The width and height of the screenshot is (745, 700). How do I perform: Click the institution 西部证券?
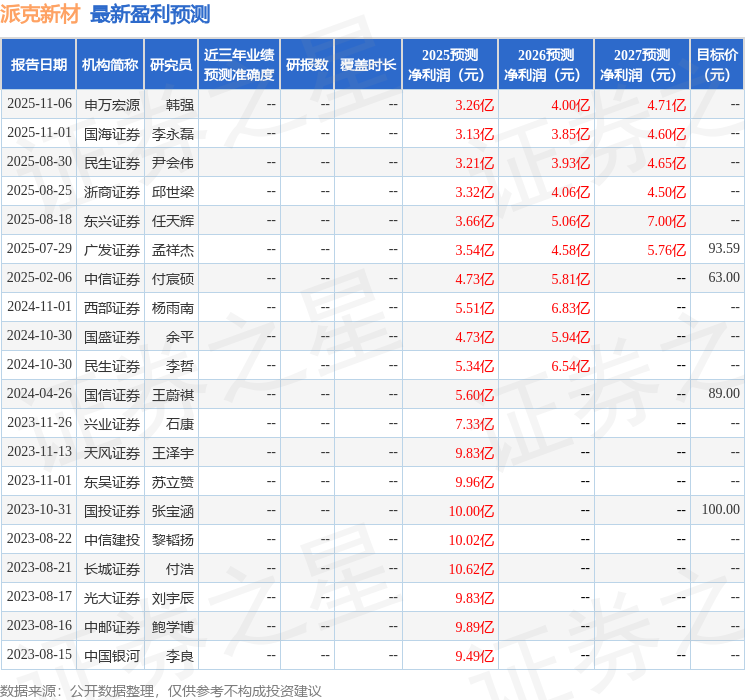tap(112, 308)
